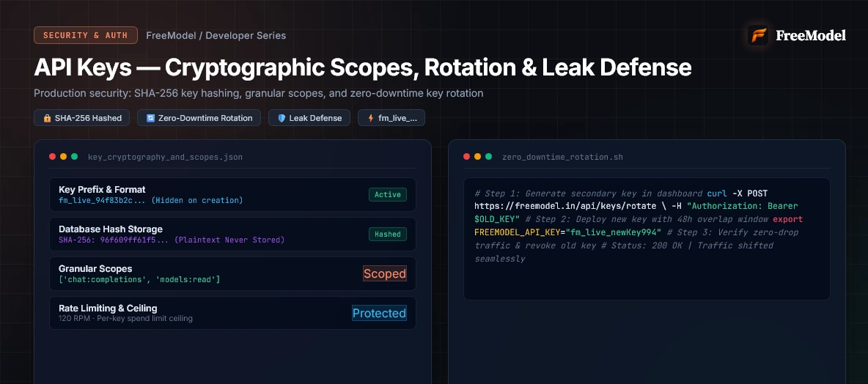868x384 pixels.
Task: Click the rotation icon in Zero-Downtime Rotation chip
Action: (150, 118)
